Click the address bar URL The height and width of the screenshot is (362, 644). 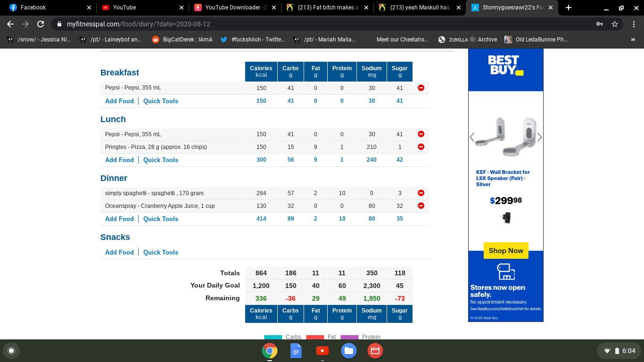click(x=139, y=24)
